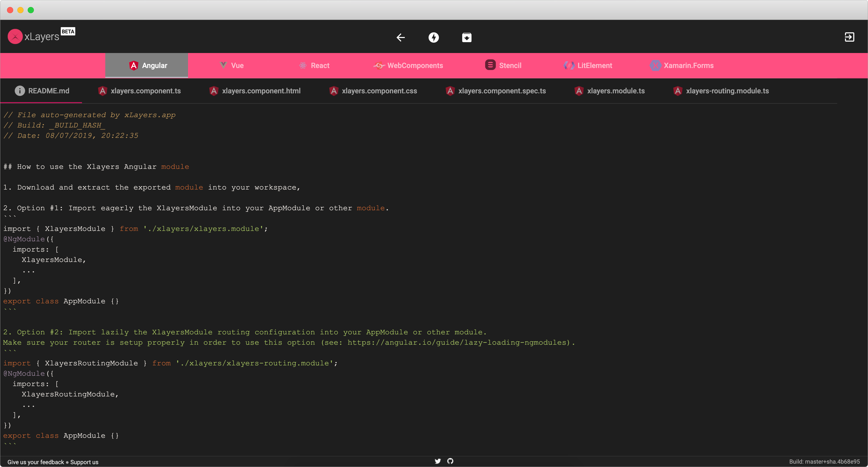Click the exit icon in the top-right corner
Screen dimensions: 868x467
[849, 37]
